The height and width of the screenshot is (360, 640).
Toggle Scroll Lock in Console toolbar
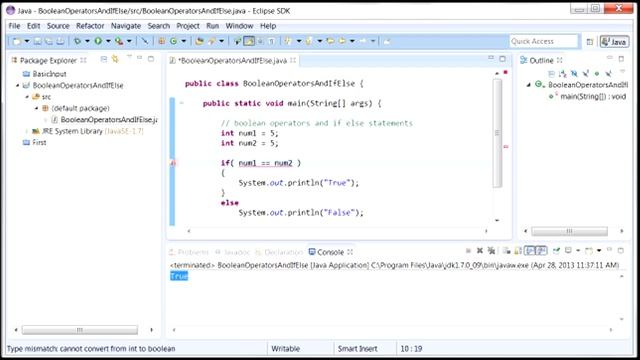tap(518, 251)
